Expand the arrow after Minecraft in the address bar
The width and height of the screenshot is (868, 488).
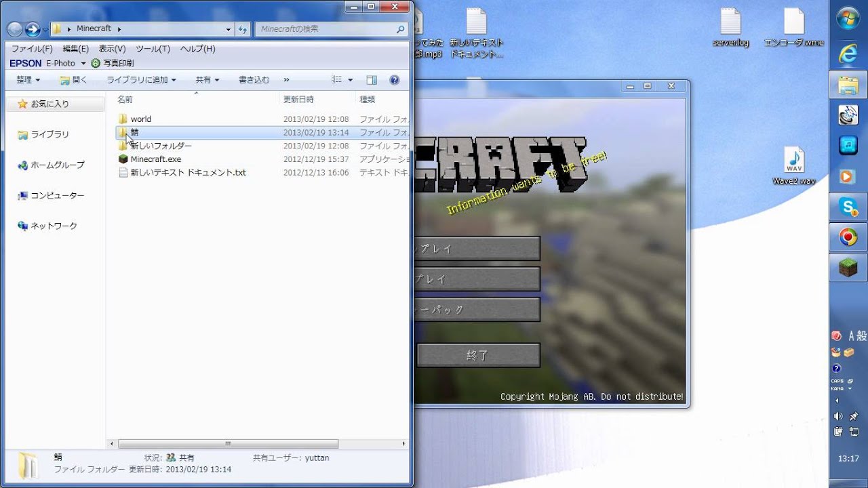[119, 29]
